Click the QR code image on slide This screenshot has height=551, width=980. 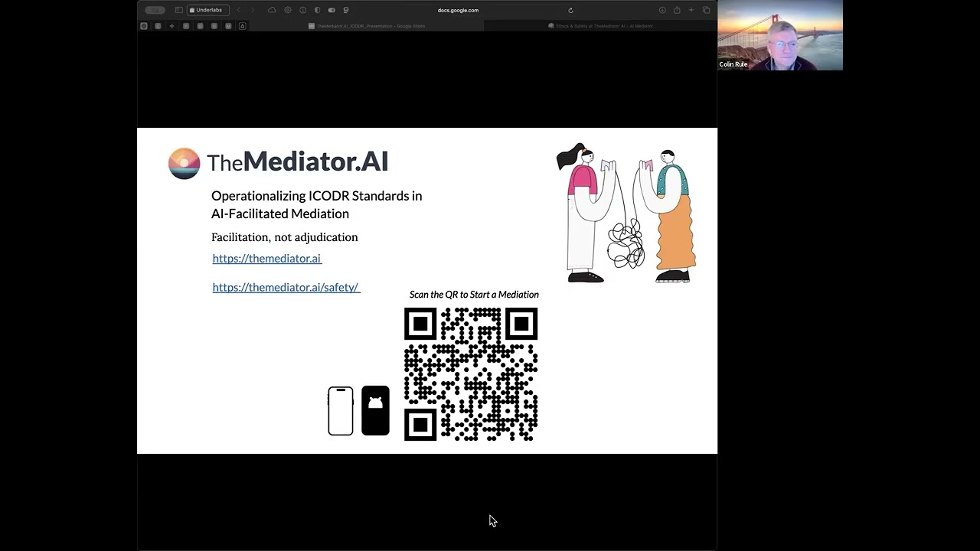(x=471, y=374)
